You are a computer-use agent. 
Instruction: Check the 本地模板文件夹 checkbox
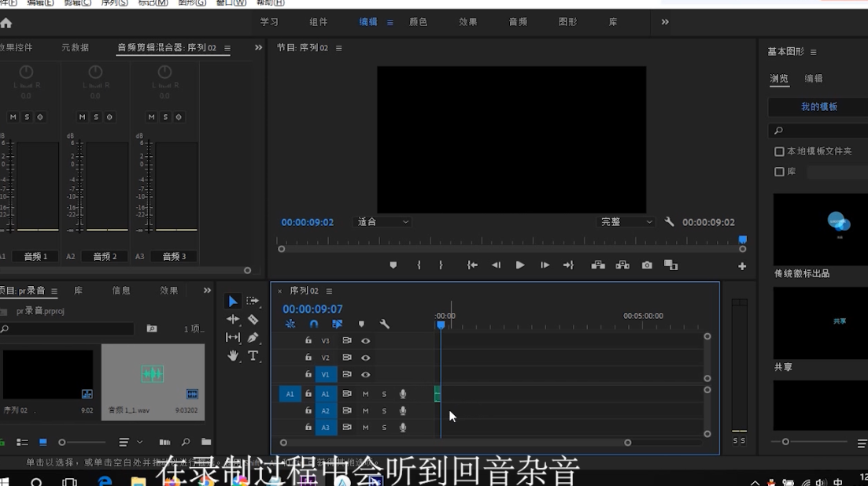pyautogui.click(x=780, y=151)
